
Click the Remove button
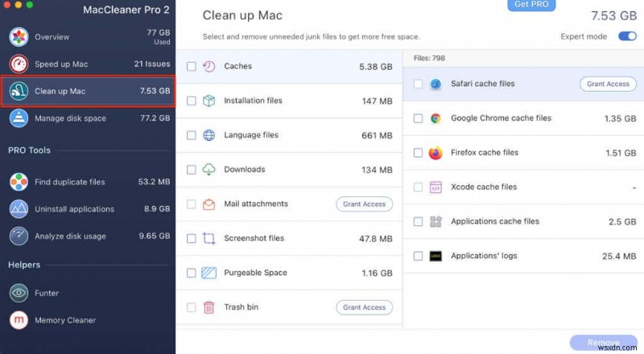[603, 342]
